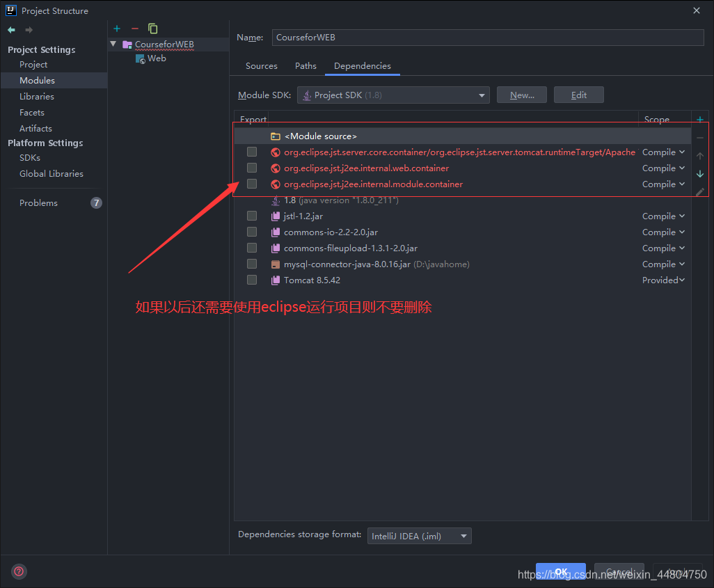Click the server.core.container globe icon
This screenshot has width=714, height=588.
click(276, 152)
